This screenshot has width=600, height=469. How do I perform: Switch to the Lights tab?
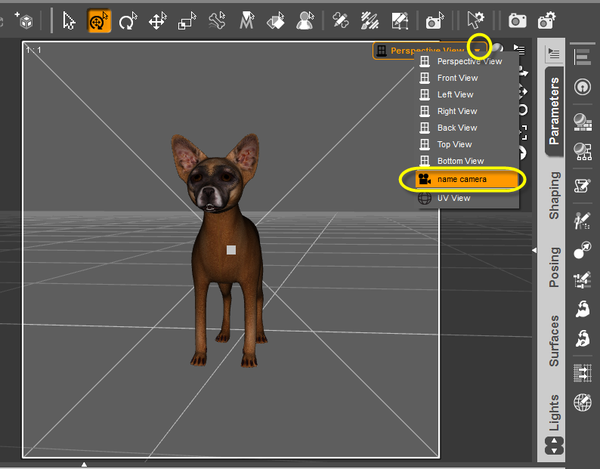click(554, 412)
